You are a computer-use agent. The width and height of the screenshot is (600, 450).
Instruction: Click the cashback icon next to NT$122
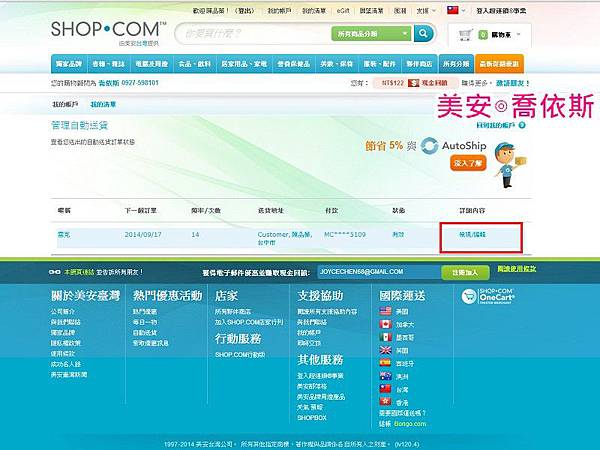coord(413,83)
